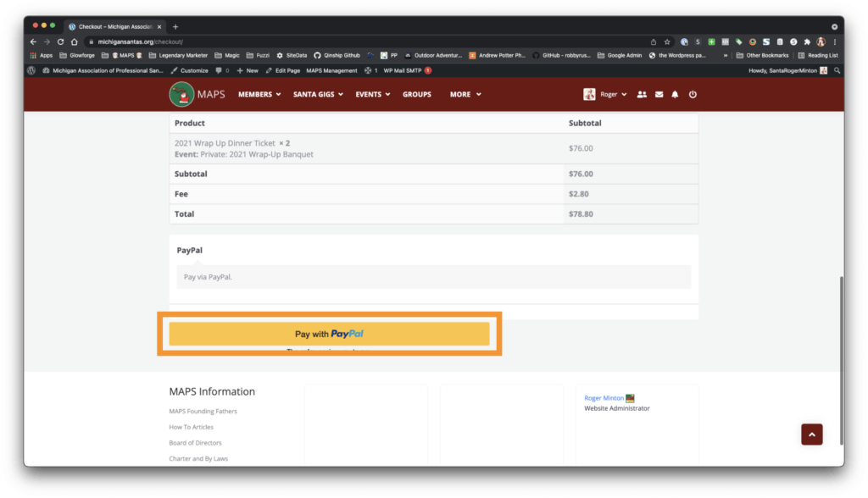The height and width of the screenshot is (498, 868).
Task: Click the Pay via PayPal. description text
Action: [x=208, y=277]
